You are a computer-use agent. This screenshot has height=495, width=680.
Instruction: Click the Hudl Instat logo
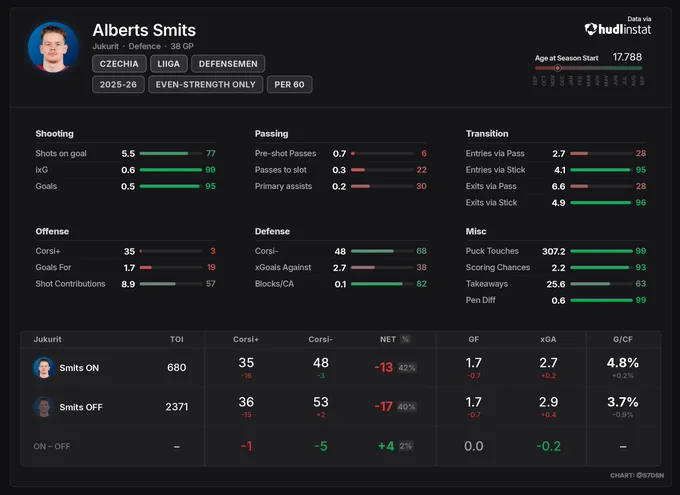(618, 29)
